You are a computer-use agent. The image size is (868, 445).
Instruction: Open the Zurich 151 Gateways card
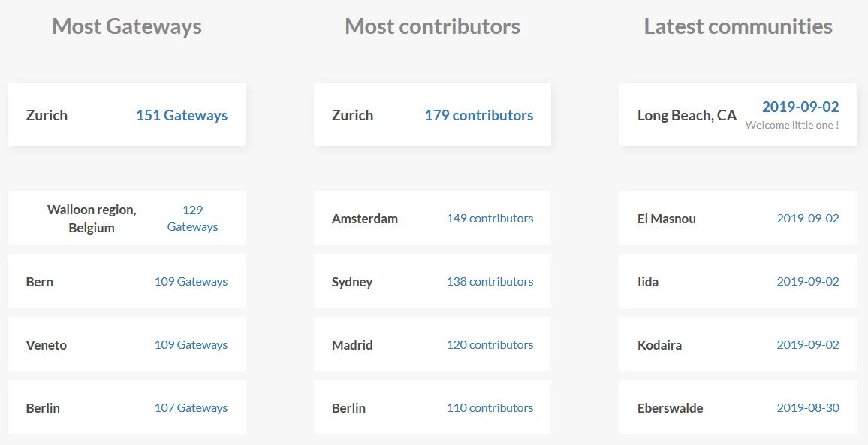[126, 115]
